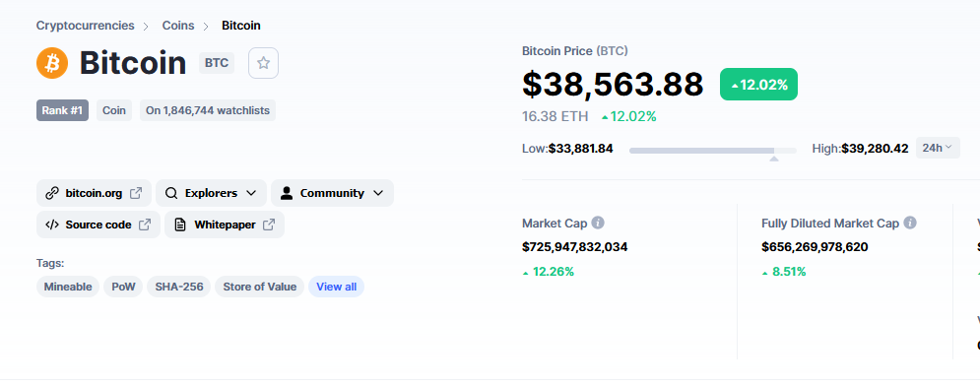Click the document icon on Whitepaper
980x386 pixels.
(x=180, y=225)
